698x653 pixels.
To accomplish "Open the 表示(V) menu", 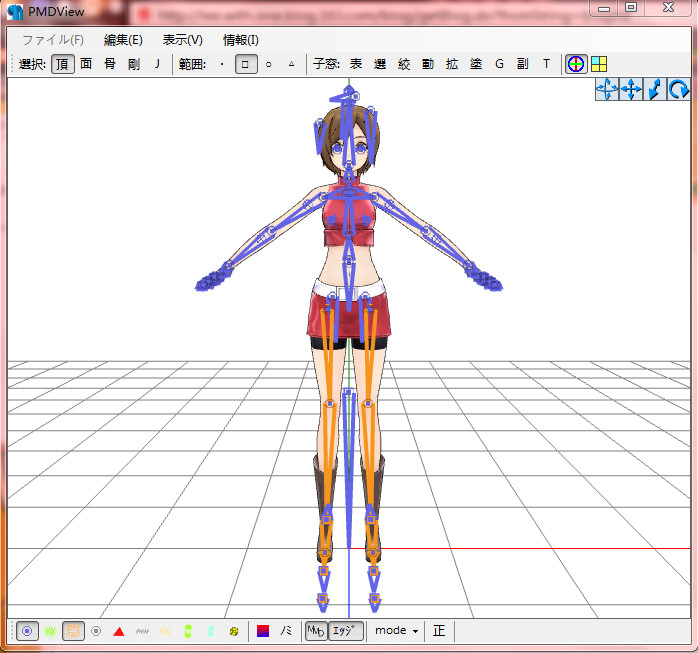I will click(x=183, y=40).
